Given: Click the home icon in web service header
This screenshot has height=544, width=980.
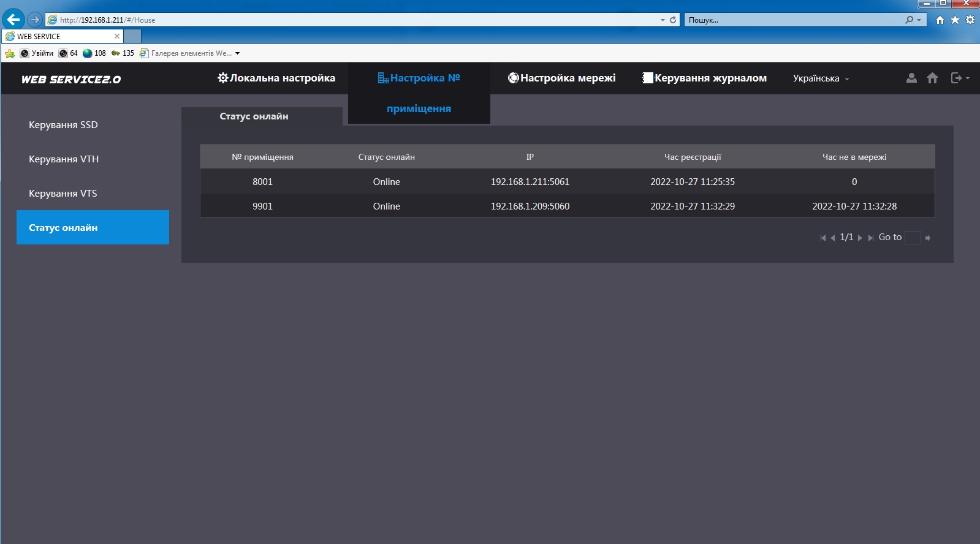Looking at the screenshot, I should [932, 78].
